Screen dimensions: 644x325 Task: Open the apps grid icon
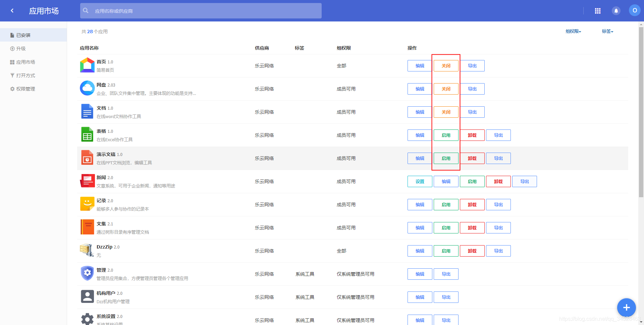(598, 11)
